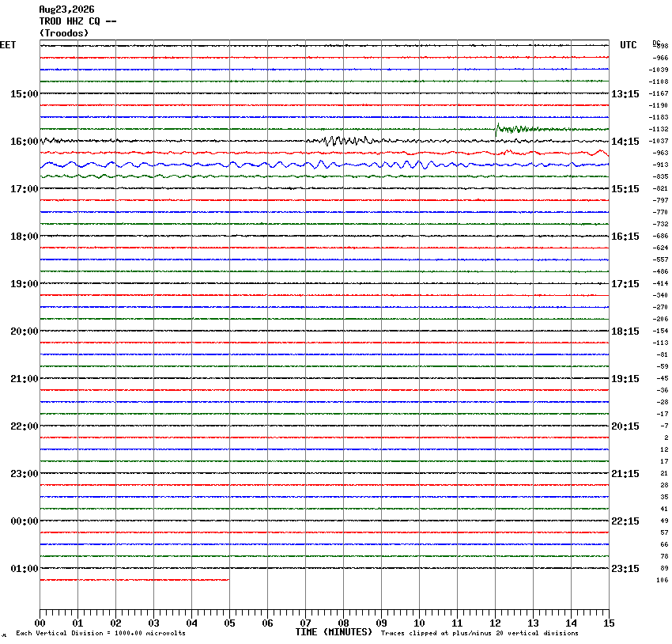672x644 pixels.
Task: Click the 20:00 EET row label
Action: point(25,331)
